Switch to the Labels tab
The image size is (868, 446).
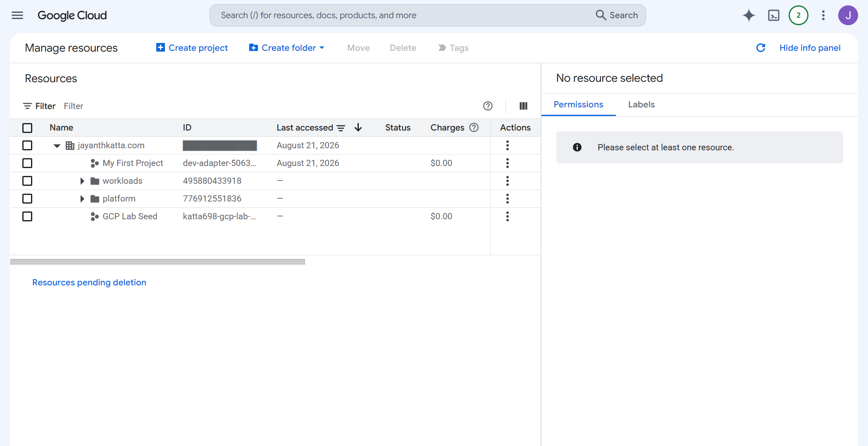coord(641,104)
